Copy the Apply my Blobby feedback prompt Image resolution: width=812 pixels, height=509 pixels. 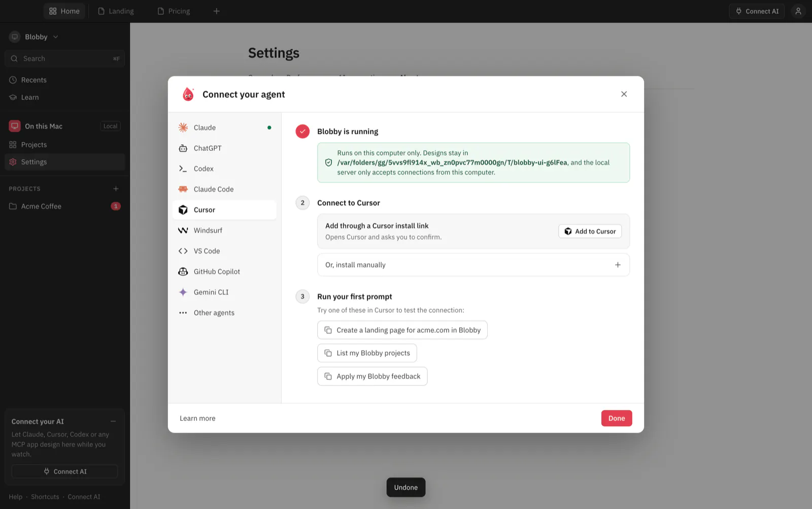(373, 376)
